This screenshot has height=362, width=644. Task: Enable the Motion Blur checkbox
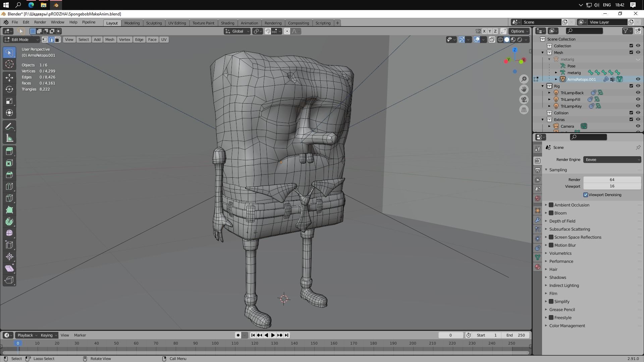pyautogui.click(x=551, y=245)
